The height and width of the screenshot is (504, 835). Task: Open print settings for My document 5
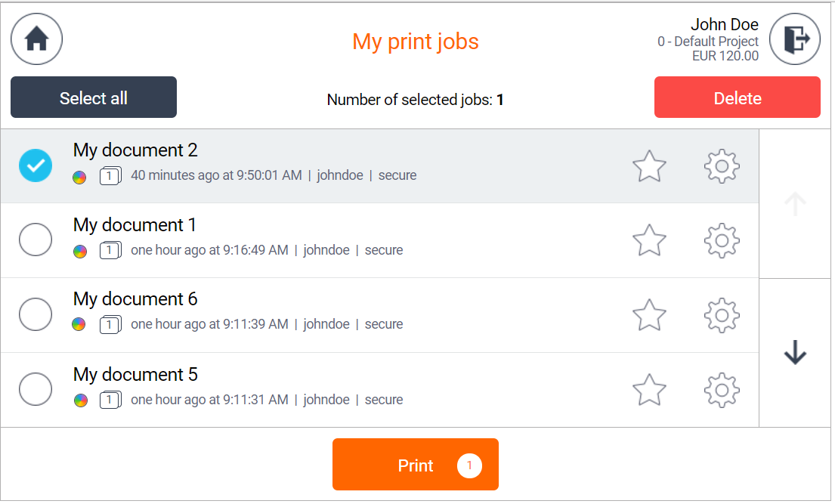pos(722,390)
